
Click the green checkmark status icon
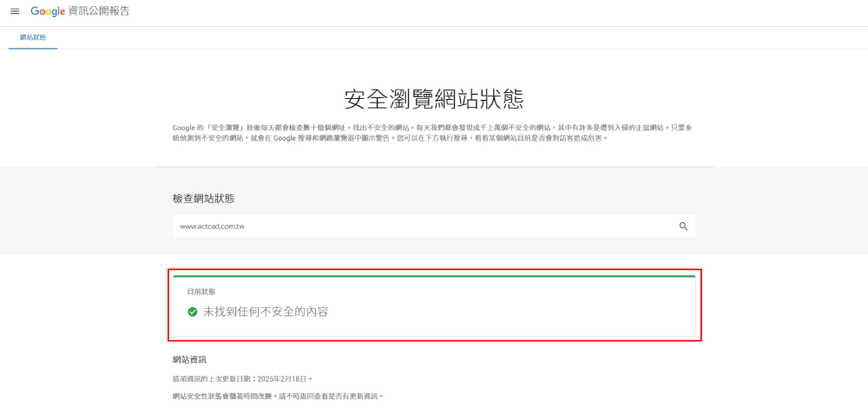tap(193, 312)
